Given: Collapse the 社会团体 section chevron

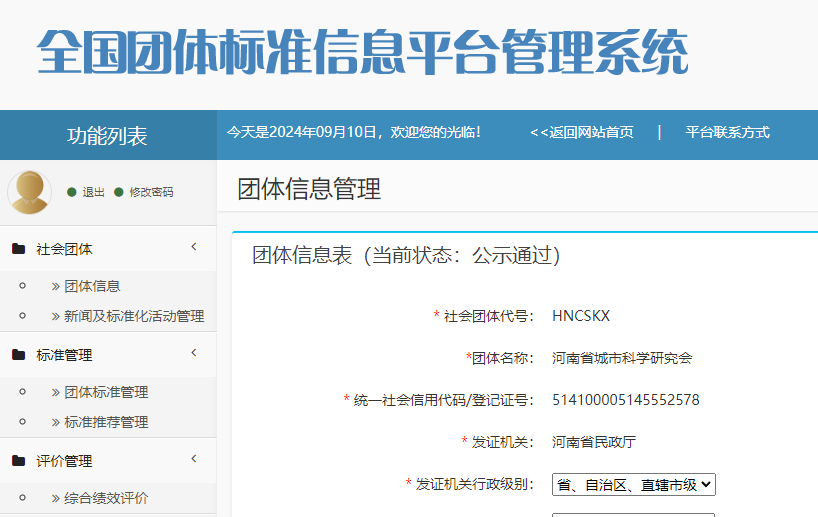Looking at the screenshot, I should pyautogui.click(x=194, y=246).
